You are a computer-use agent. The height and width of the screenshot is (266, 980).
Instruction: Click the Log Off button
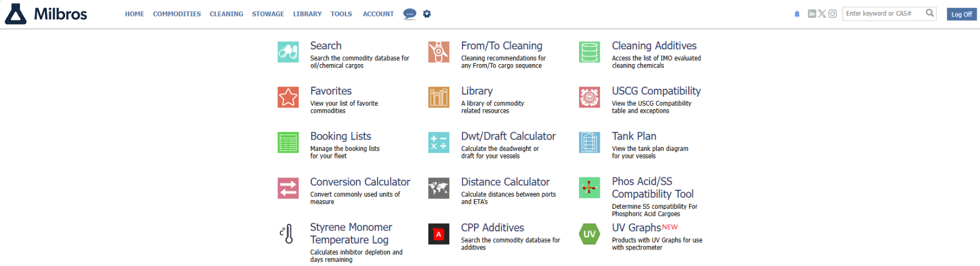tap(961, 14)
